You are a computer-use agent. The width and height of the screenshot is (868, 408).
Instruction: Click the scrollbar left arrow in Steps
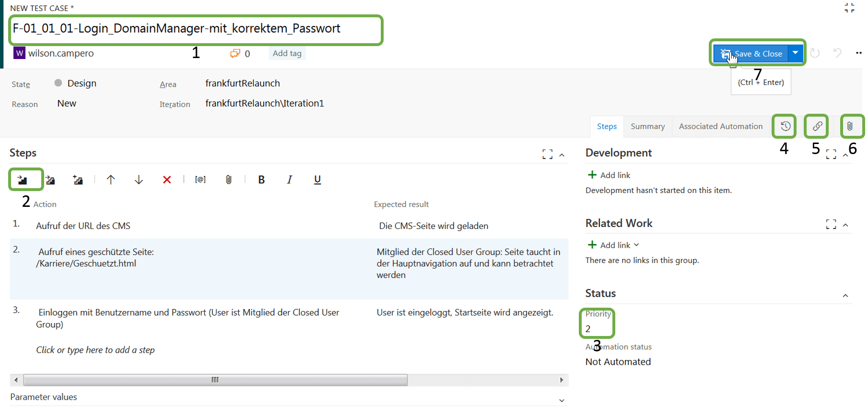click(x=16, y=380)
